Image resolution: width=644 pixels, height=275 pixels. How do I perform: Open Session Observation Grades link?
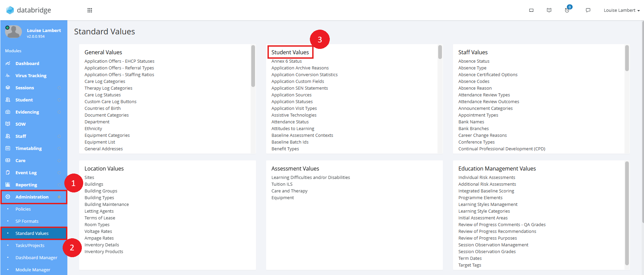(487, 251)
